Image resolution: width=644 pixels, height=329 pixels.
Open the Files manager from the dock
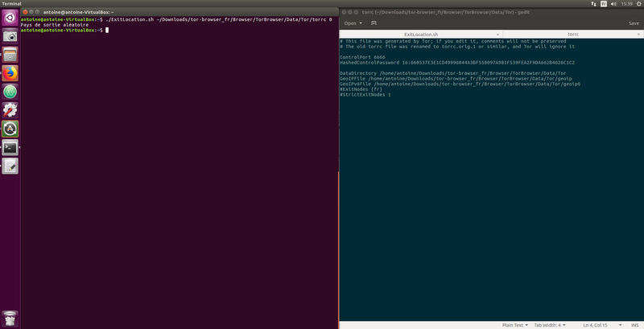tap(10, 56)
